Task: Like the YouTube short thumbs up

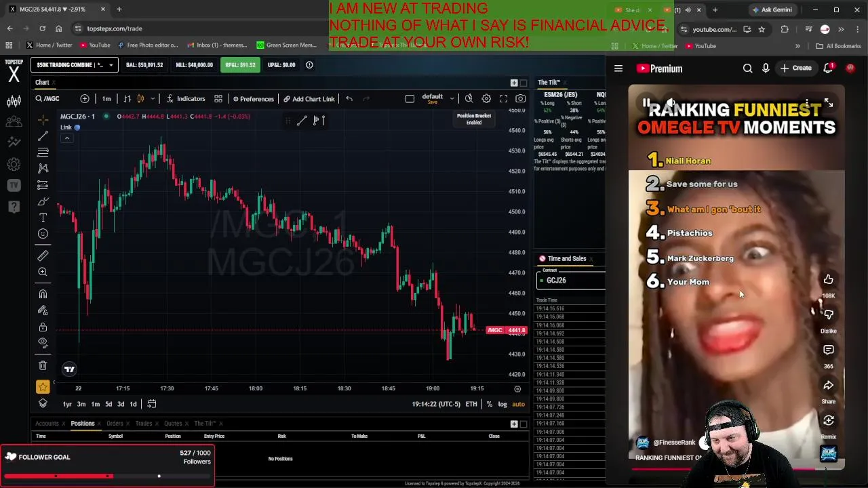Action: coord(829,280)
